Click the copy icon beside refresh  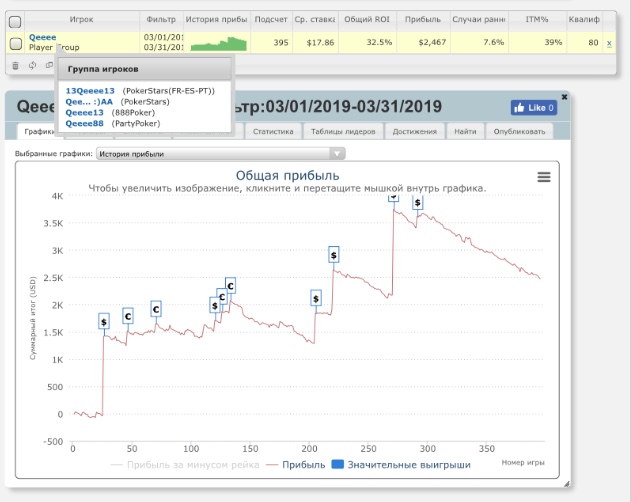point(49,65)
